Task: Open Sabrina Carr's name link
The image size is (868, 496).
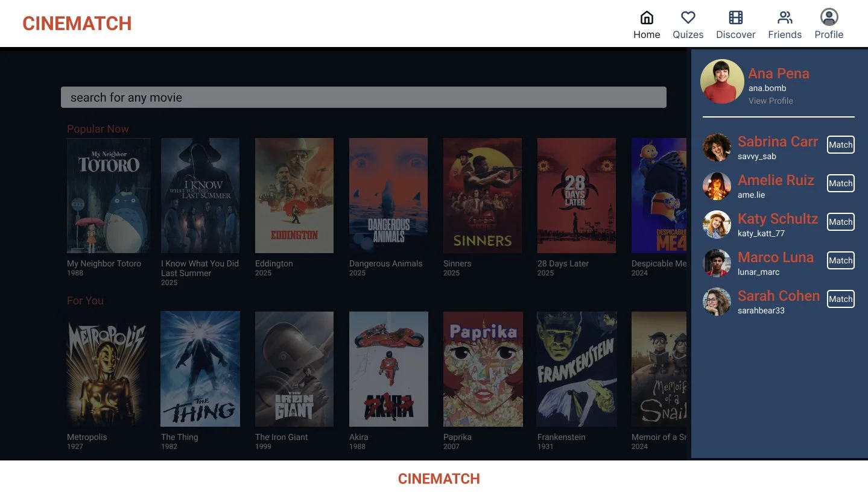Action: [778, 142]
